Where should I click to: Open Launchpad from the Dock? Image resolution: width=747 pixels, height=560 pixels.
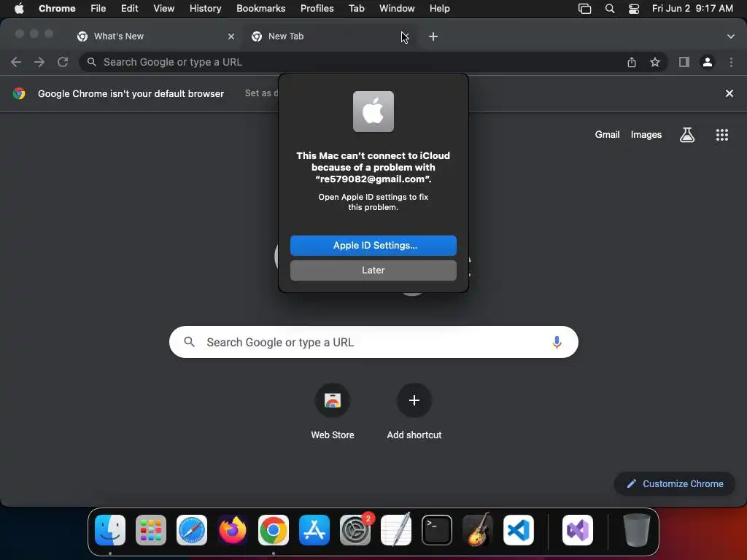click(x=151, y=530)
